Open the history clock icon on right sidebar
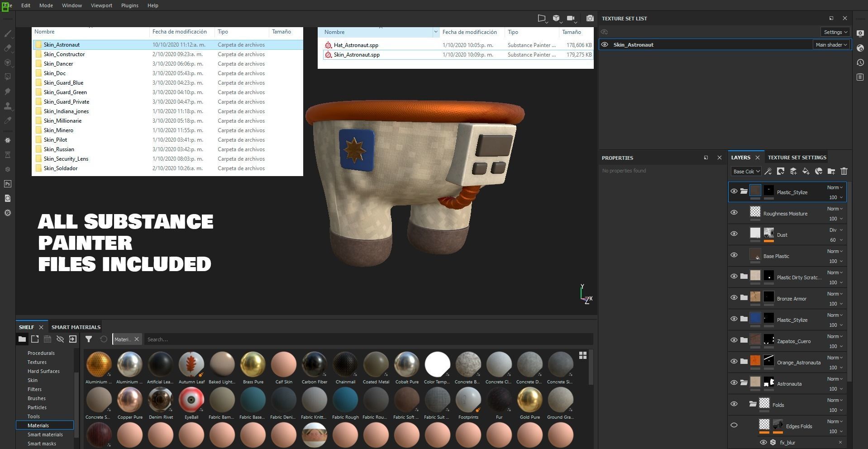Image resolution: width=868 pixels, height=449 pixels. tap(860, 62)
